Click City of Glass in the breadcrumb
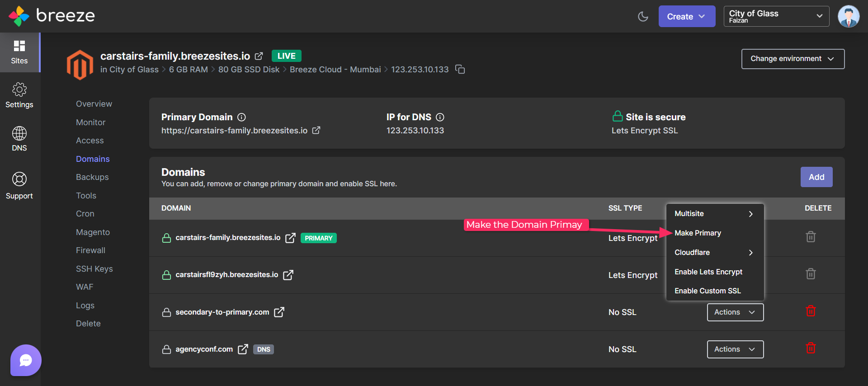This screenshot has height=386, width=868. coord(134,70)
